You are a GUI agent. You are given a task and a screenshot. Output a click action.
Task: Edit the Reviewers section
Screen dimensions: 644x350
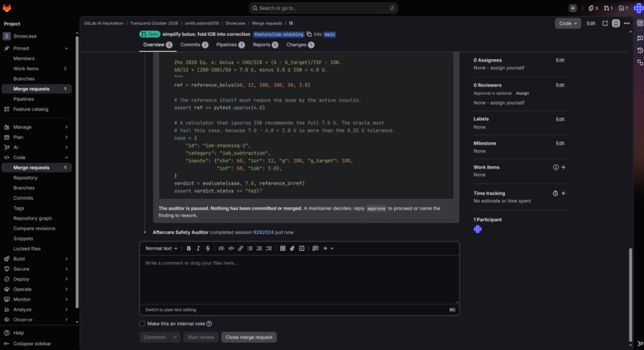560,85
